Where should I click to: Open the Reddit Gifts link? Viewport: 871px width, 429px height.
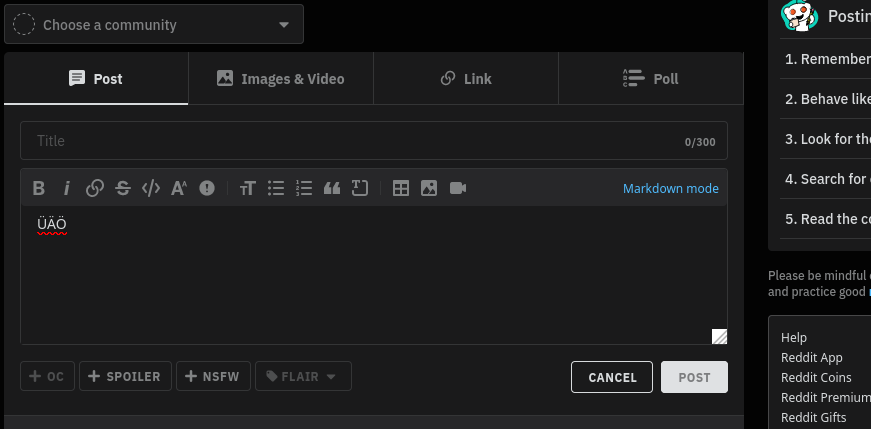click(x=814, y=417)
